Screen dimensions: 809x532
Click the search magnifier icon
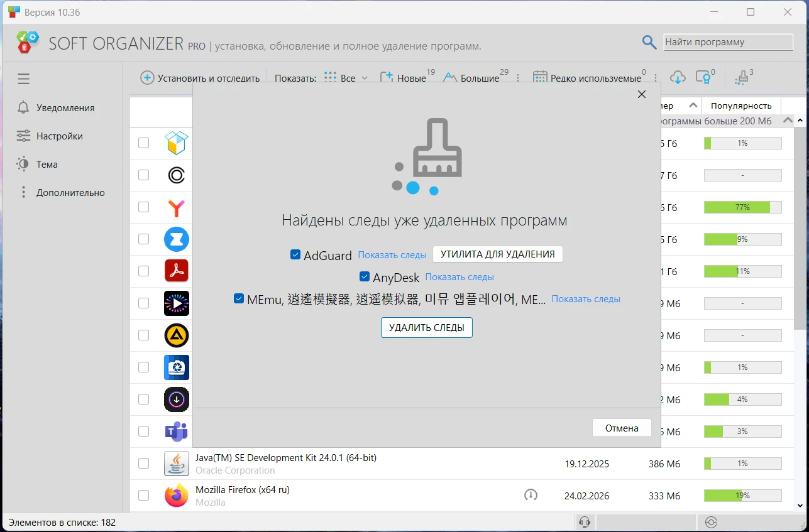(x=649, y=42)
